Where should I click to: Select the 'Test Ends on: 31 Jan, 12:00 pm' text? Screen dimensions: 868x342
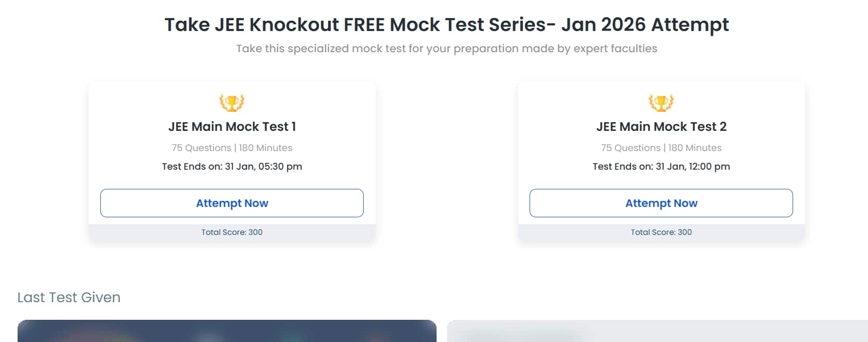pos(661,167)
